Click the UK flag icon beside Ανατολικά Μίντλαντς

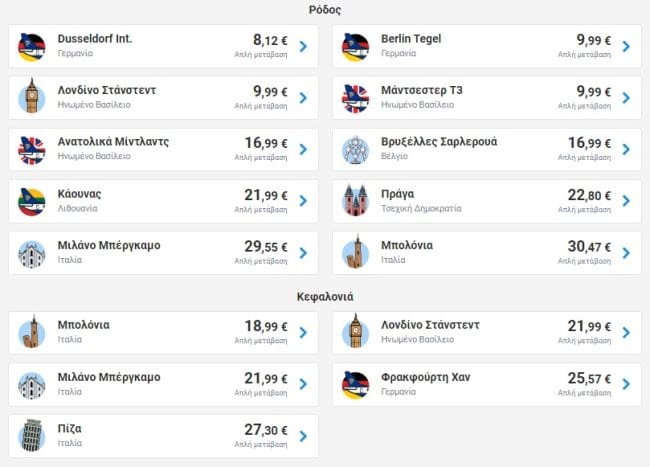pyautogui.click(x=32, y=149)
